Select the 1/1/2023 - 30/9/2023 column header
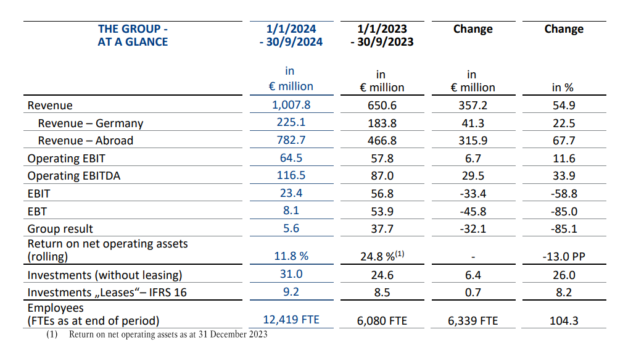The width and height of the screenshot is (644, 358). [382, 35]
